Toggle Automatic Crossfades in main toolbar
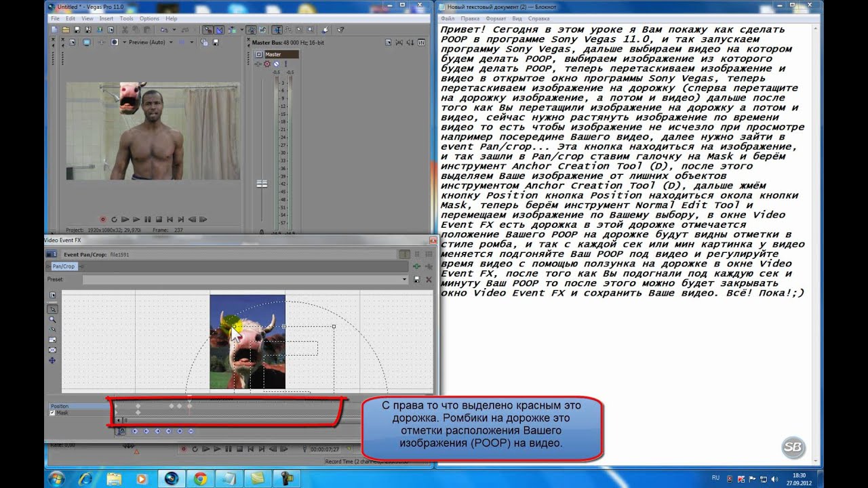Image resolution: width=868 pixels, height=488 pixels. [x=219, y=30]
